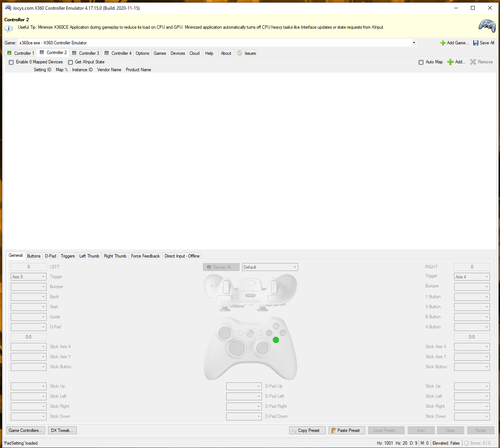500x448 pixels.
Task: Click the right thumbstick on the controller image
Action: pyautogui.click(x=262, y=348)
